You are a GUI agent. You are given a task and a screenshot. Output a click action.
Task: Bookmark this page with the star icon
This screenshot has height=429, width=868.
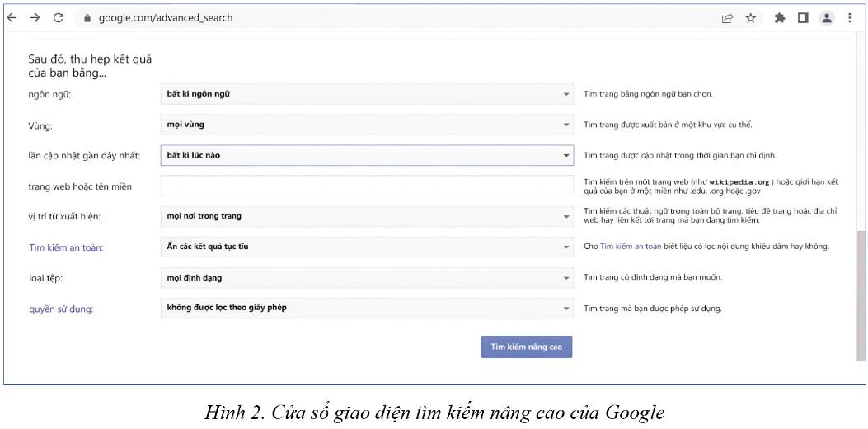pyautogui.click(x=751, y=18)
